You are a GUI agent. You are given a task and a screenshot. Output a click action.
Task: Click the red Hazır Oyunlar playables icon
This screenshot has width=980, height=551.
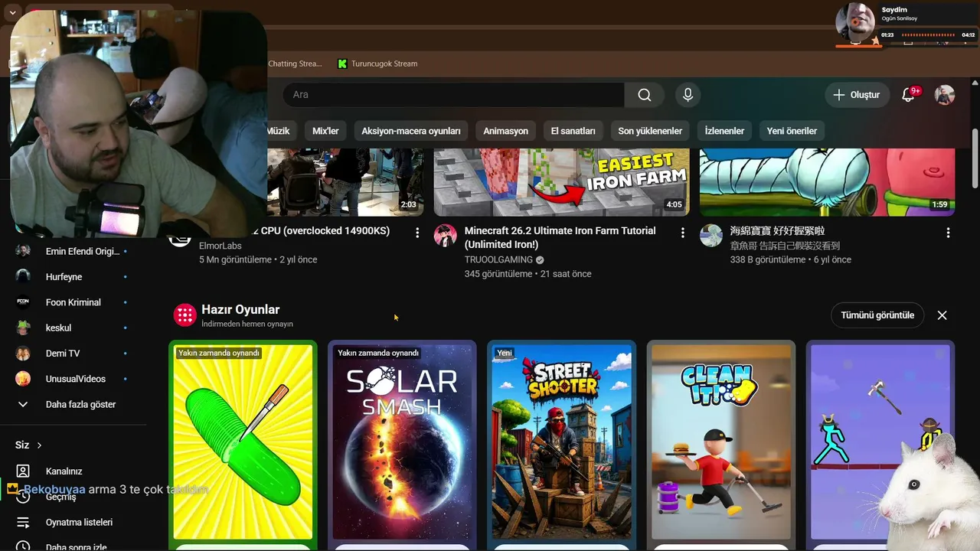185,315
